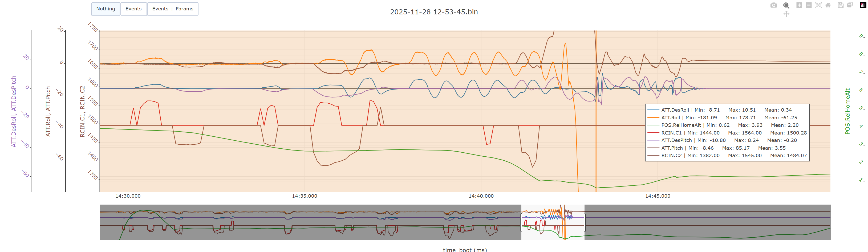Choose the Events + Params option
Screen dimensions: 868x252
click(x=173, y=9)
